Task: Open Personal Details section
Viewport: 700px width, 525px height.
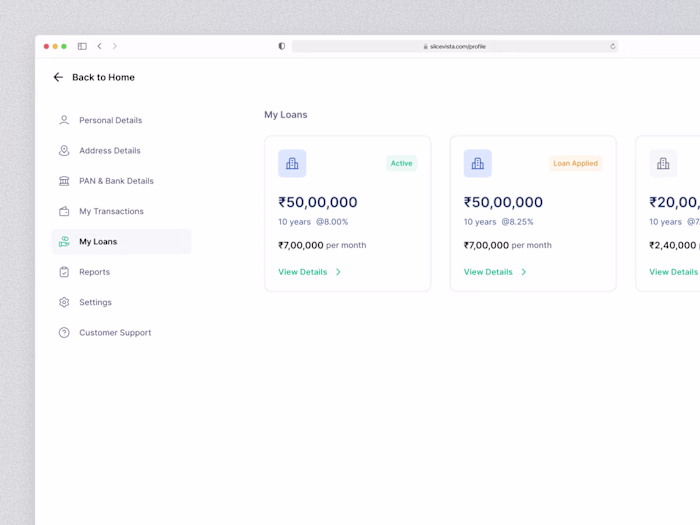Action: 111,120
